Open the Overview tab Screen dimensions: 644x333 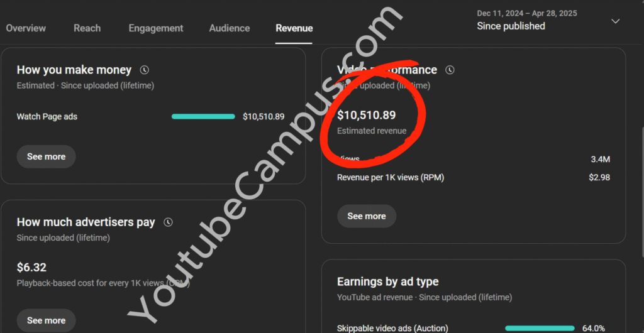[x=26, y=28]
